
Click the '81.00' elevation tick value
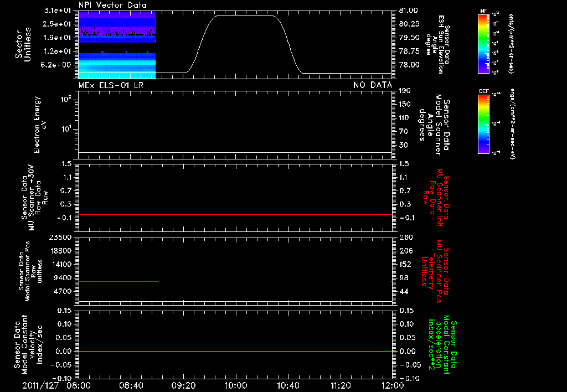click(409, 11)
